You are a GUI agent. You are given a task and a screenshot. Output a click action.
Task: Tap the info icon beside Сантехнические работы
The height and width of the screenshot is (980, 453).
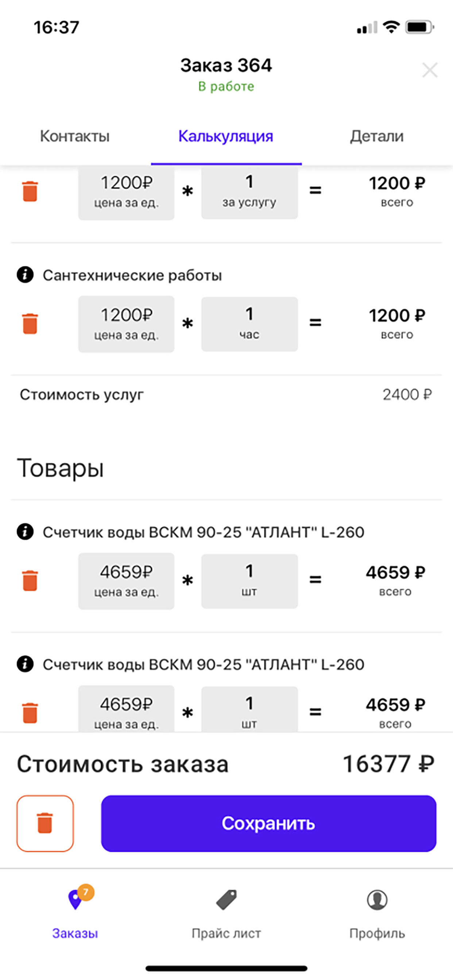pos(25,275)
